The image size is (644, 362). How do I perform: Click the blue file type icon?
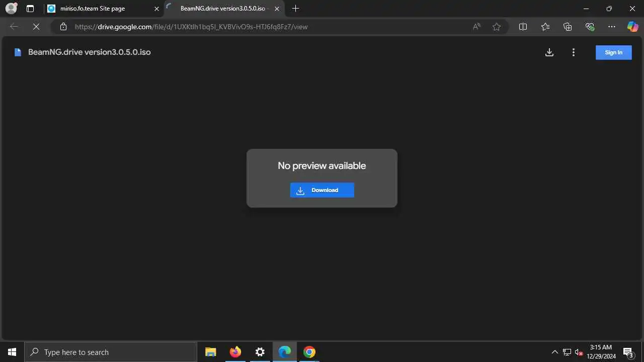(18, 52)
